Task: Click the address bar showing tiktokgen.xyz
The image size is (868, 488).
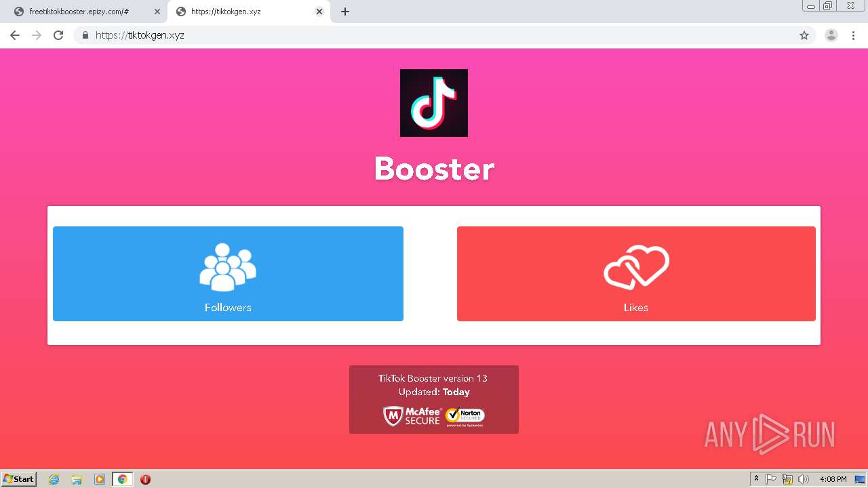Action: pyautogui.click(x=444, y=35)
